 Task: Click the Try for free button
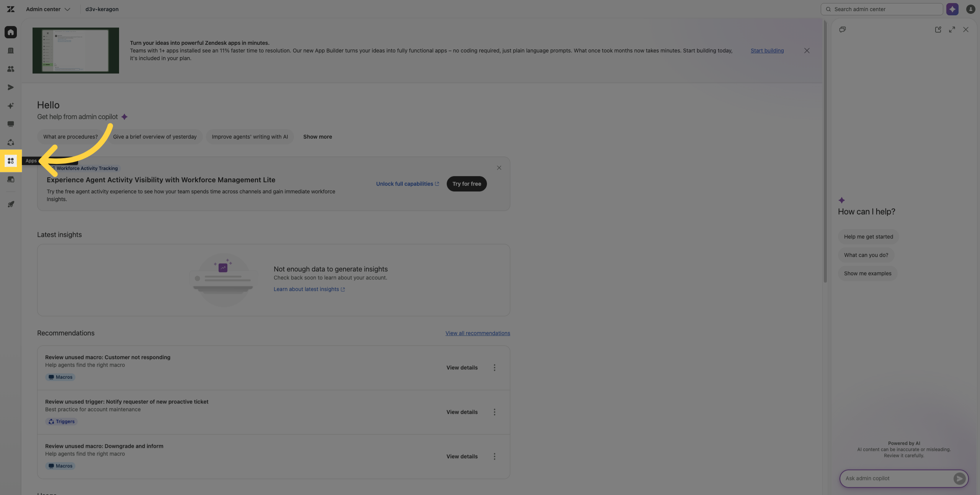[x=467, y=184]
